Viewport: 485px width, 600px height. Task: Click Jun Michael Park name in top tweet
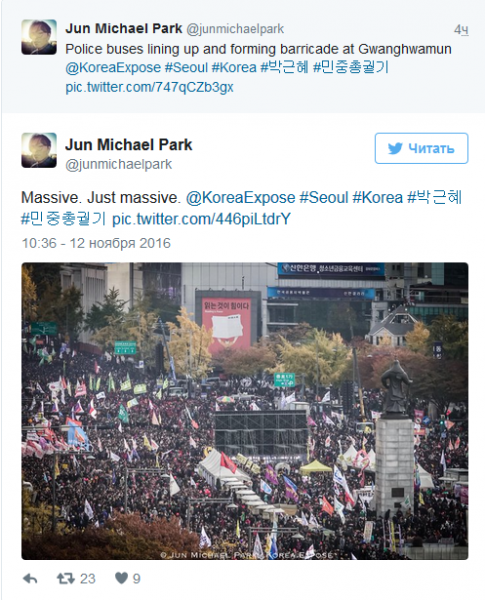(123, 28)
